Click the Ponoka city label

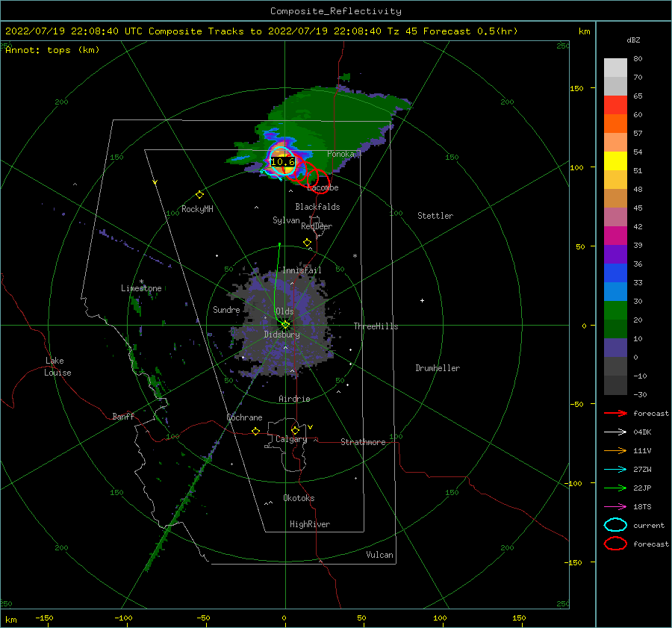tap(340, 154)
